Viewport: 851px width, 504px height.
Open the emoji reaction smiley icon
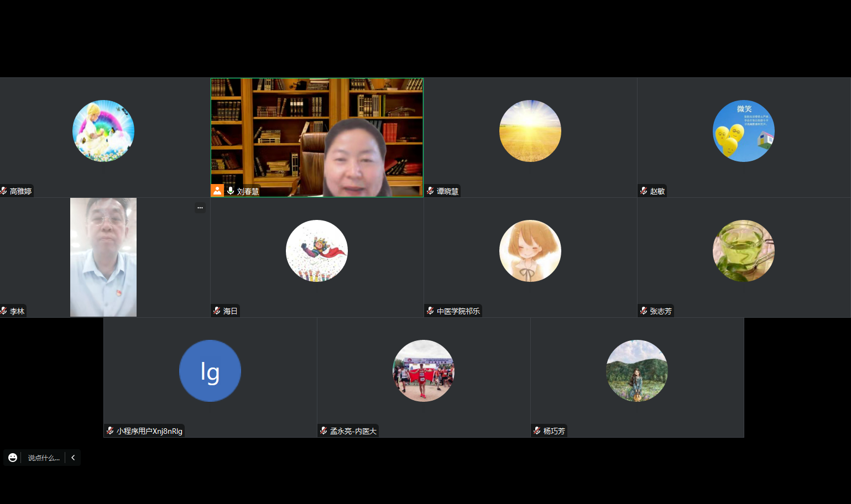coord(13,458)
